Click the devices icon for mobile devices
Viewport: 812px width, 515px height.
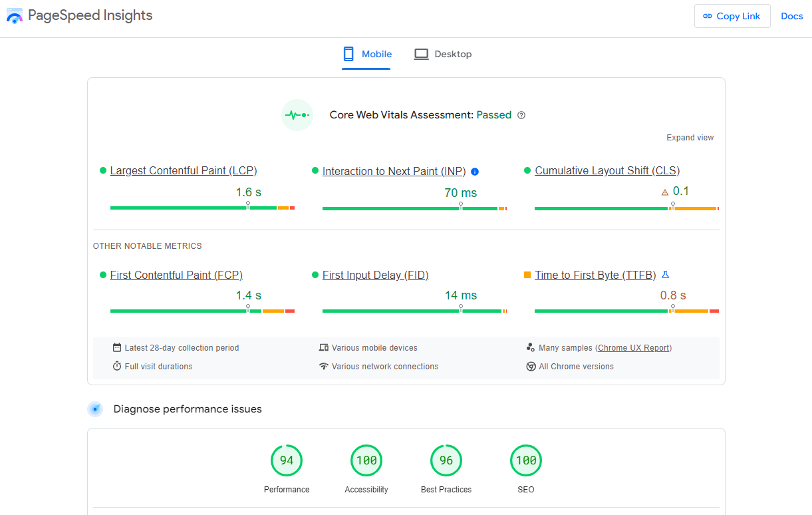tap(324, 347)
